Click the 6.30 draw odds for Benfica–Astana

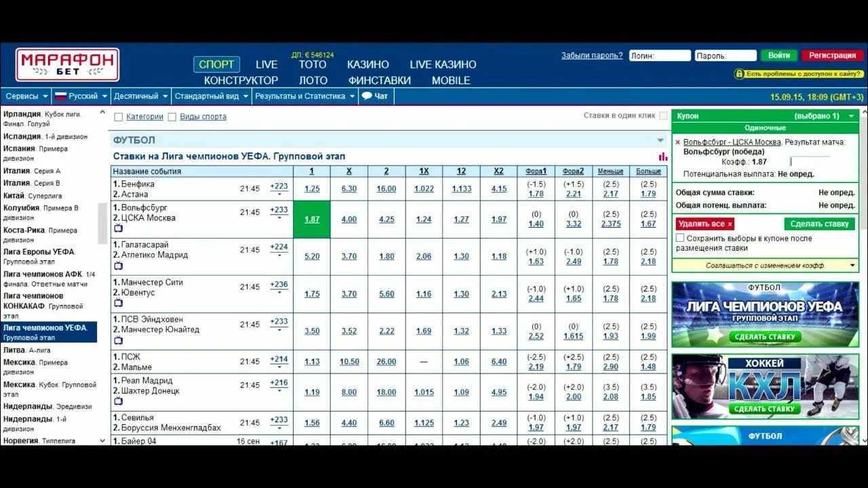click(x=349, y=189)
